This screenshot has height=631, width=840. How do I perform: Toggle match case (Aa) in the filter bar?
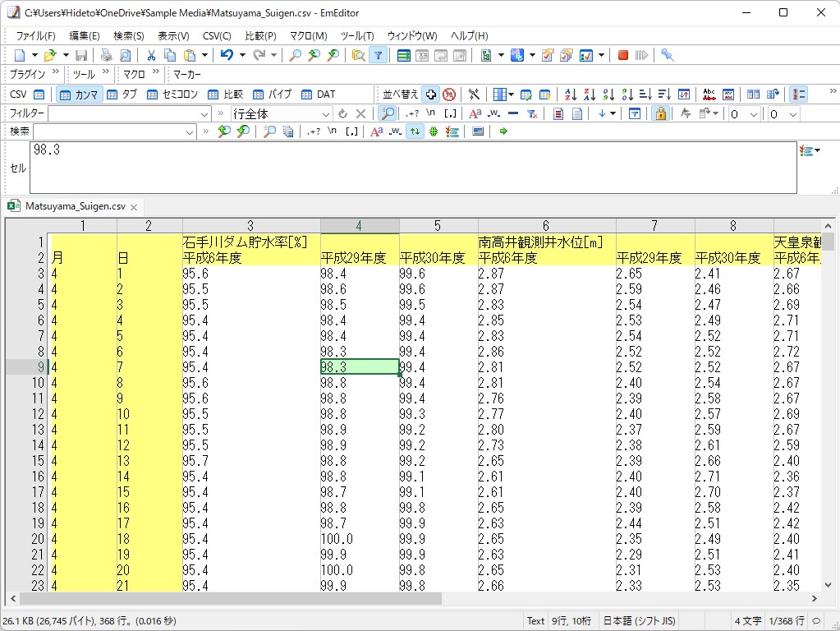475,114
